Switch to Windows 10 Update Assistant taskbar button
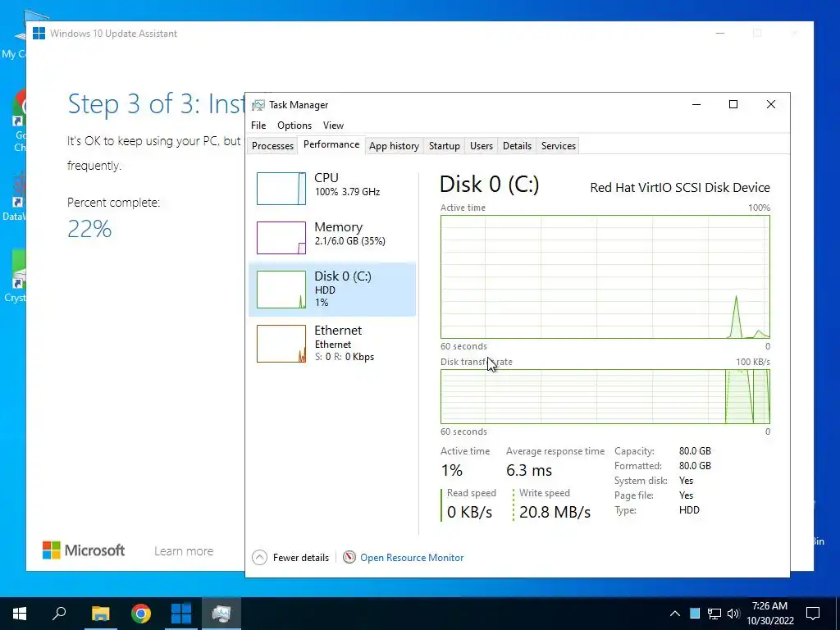The height and width of the screenshot is (630, 840). (x=181, y=614)
